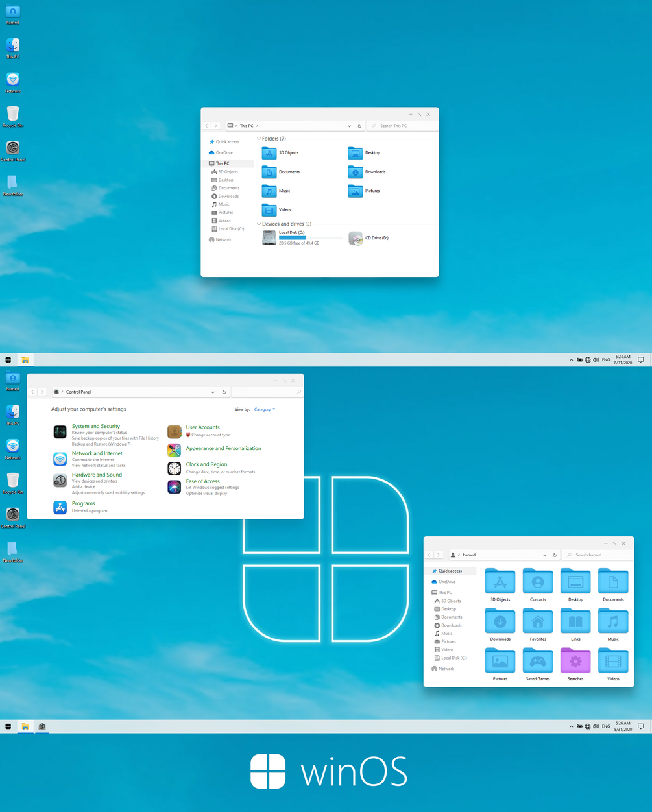Select Quick access in the This PC window sidebar
This screenshot has height=812, width=652.
(x=224, y=142)
